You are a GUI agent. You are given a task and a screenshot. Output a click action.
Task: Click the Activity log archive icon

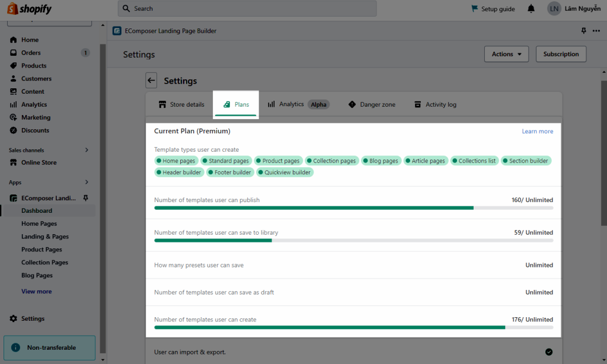pyautogui.click(x=418, y=104)
